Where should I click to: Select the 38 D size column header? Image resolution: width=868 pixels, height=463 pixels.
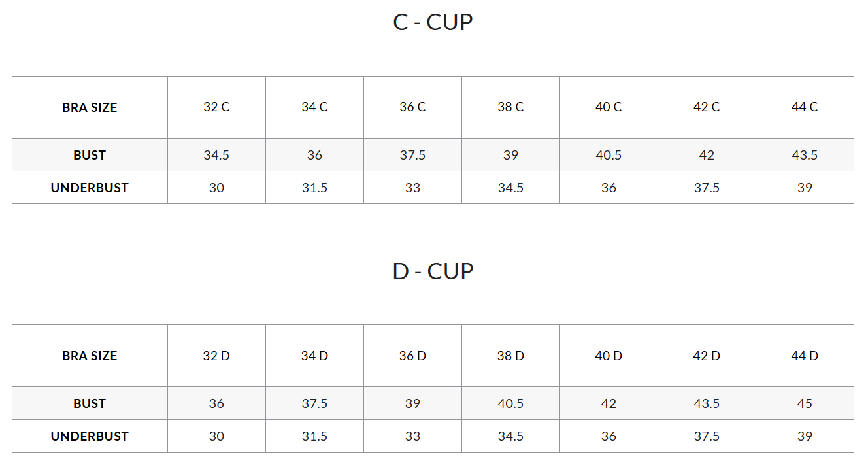(510, 356)
